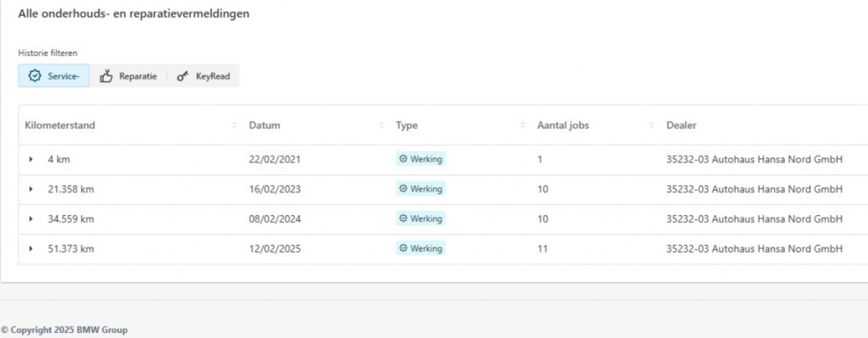Click the Kilometerstand column header text

point(60,125)
